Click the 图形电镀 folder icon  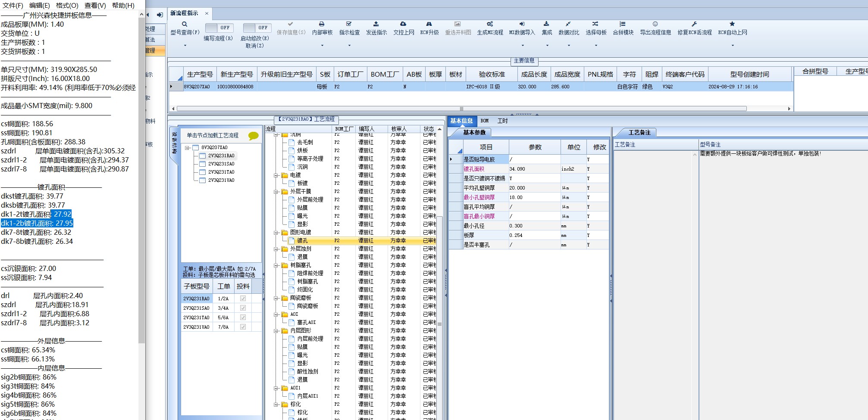(285, 233)
